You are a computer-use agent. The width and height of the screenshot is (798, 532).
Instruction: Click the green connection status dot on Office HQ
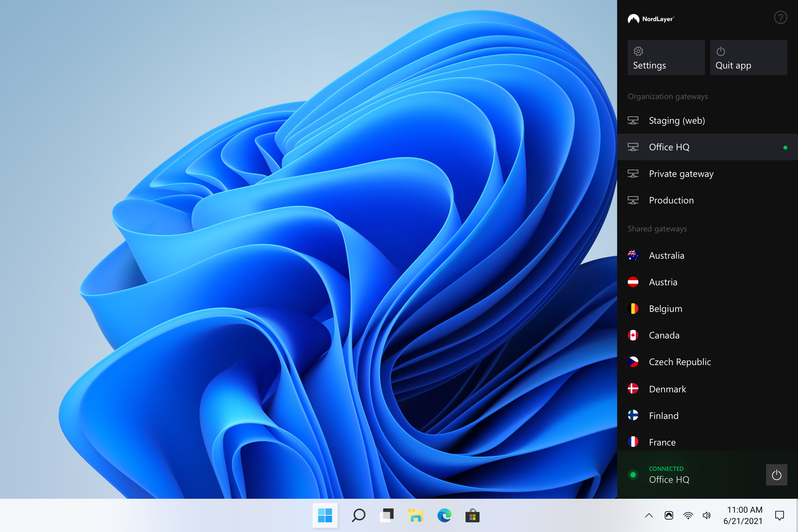pos(786,147)
